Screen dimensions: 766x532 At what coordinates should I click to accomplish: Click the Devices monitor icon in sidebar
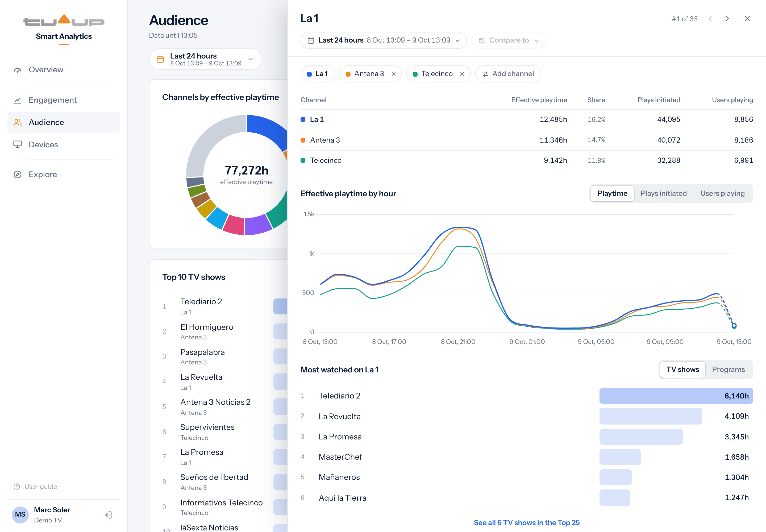tap(17, 144)
